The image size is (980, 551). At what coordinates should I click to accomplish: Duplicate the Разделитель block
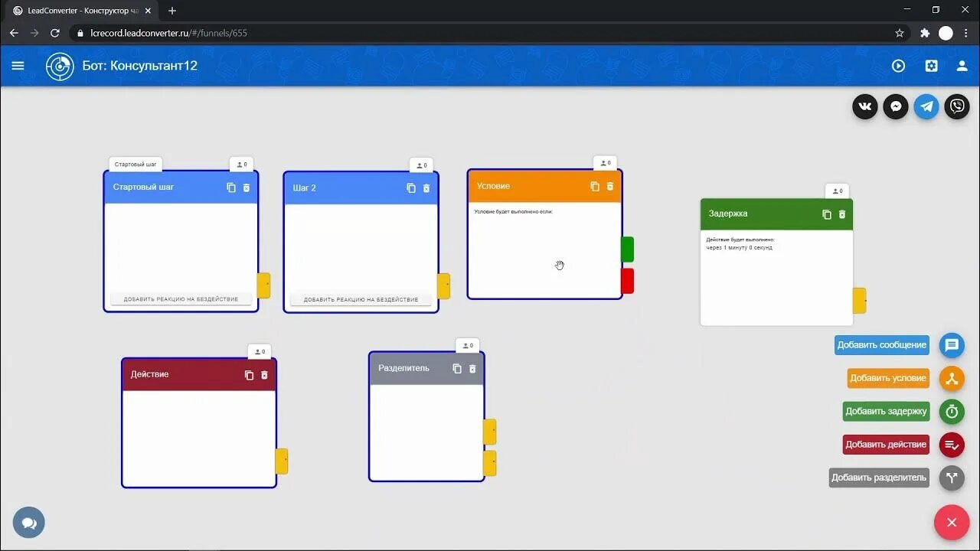pyautogui.click(x=457, y=368)
